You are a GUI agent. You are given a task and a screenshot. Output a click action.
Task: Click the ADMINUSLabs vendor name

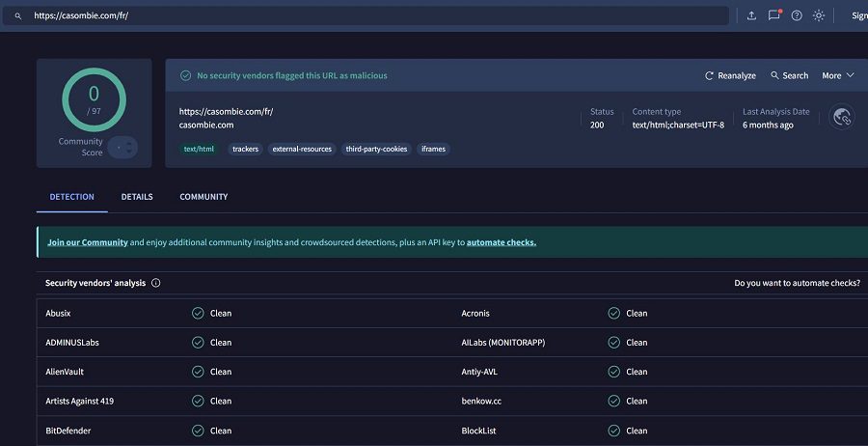(x=72, y=343)
